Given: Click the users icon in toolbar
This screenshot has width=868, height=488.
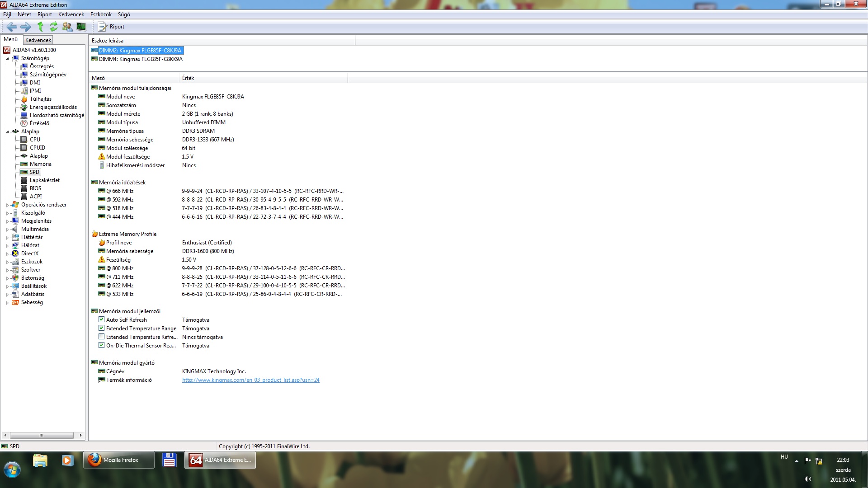Looking at the screenshot, I should tap(67, 27).
